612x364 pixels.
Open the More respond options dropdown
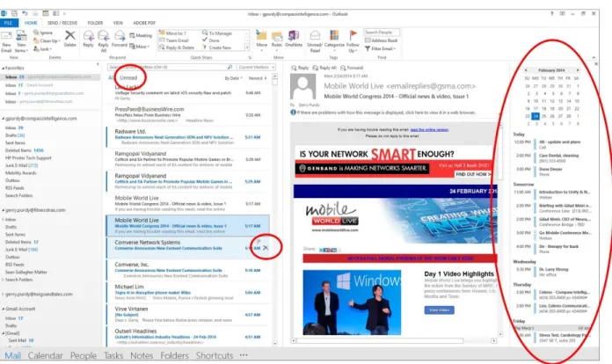tap(139, 47)
